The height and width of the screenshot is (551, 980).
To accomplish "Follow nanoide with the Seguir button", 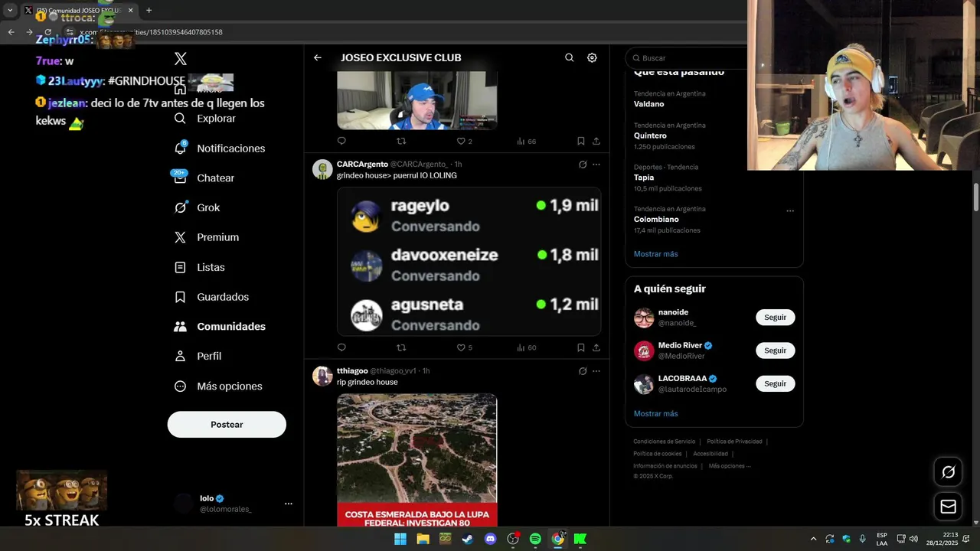I will (775, 317).
